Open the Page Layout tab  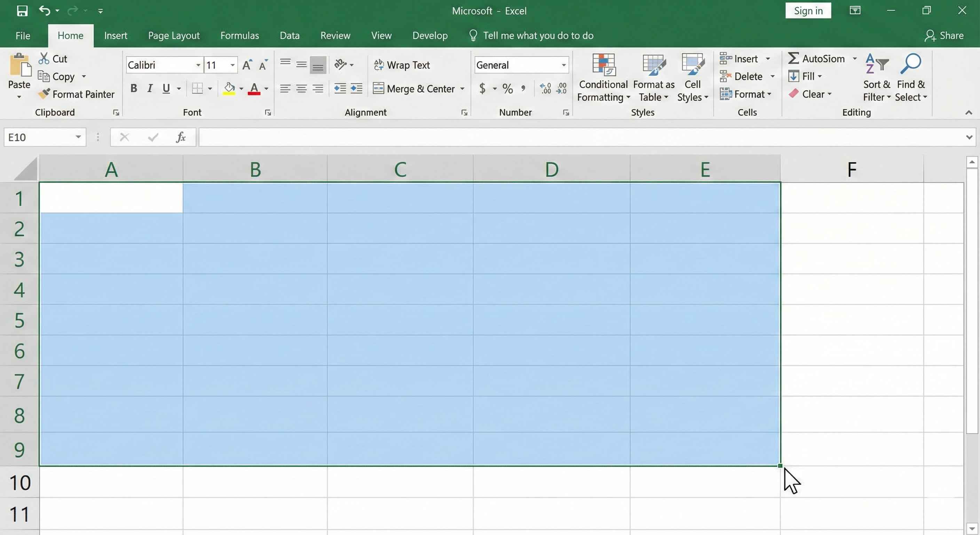pyautogui.click(x=173, y=36)
